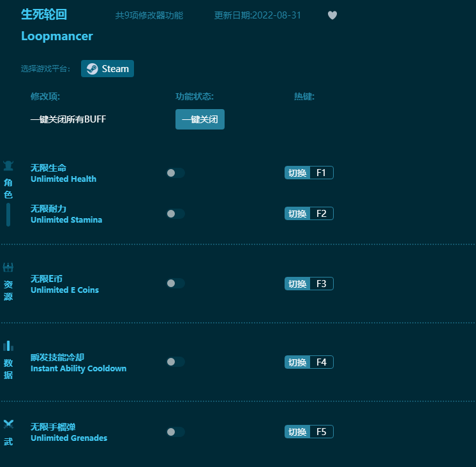Click the 角色 sidebar scroll indicator bar
Viewport: 476px width, 467px height.
point(8,214)
